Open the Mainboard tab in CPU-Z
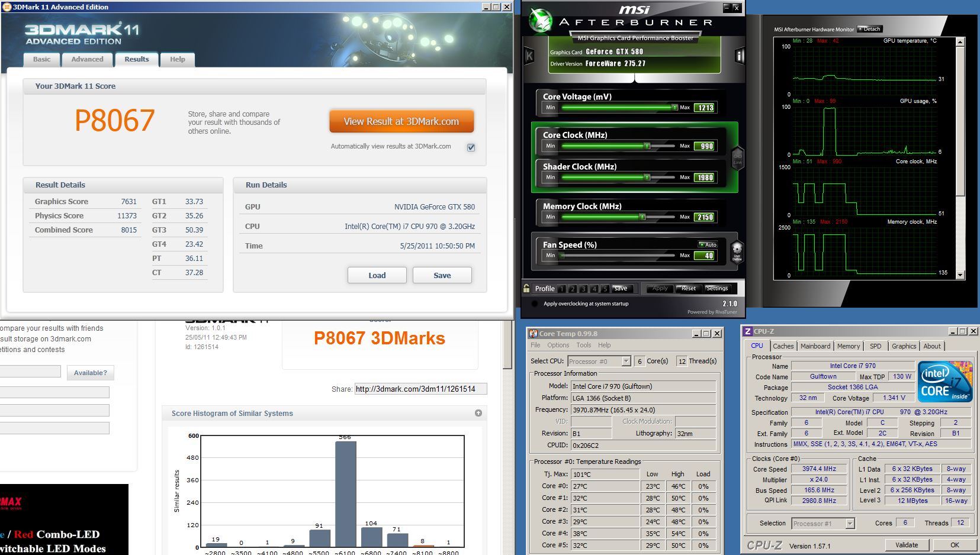Screen dimensions: 980x555 coord(815,346)
